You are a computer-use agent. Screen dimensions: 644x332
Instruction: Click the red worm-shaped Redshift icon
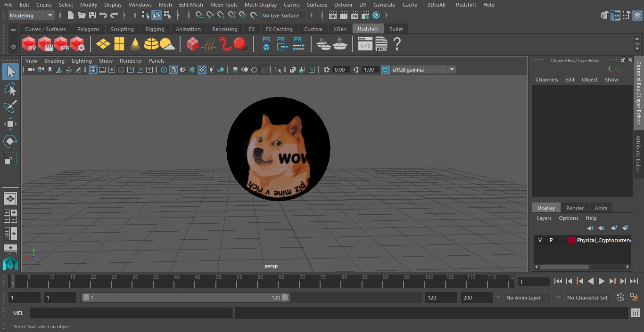(226, 44)
